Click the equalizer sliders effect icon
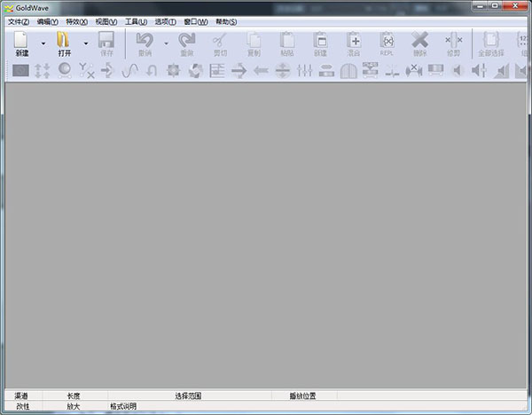The image size is (532, 415). pyautogui.click(x=305, y=71)
